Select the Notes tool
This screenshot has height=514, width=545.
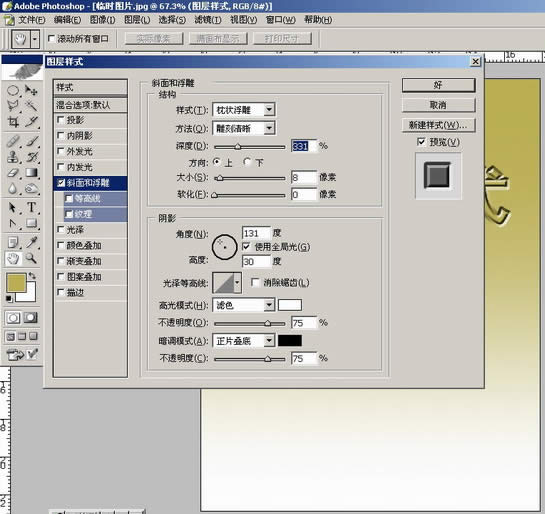tap(13, 242)
